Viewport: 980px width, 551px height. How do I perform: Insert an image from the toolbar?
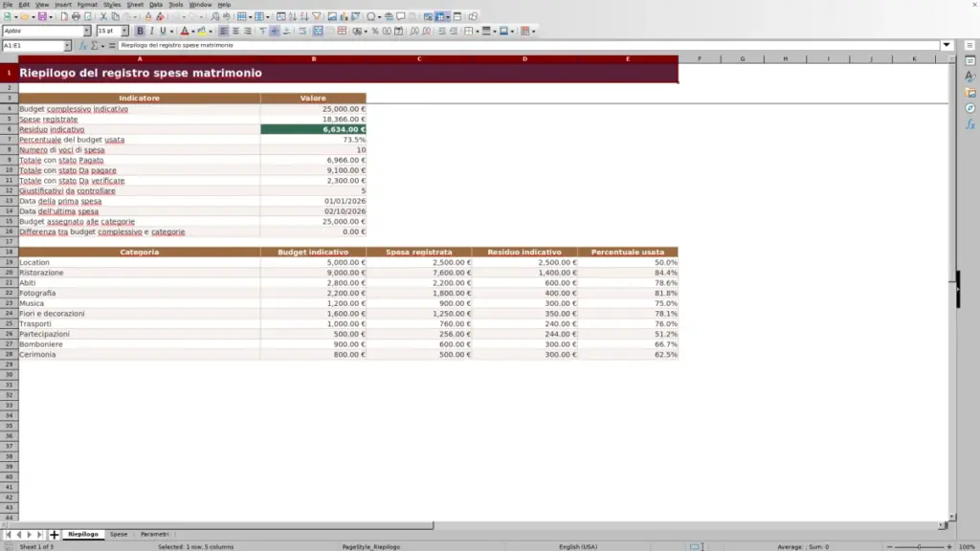click(332, 16)
